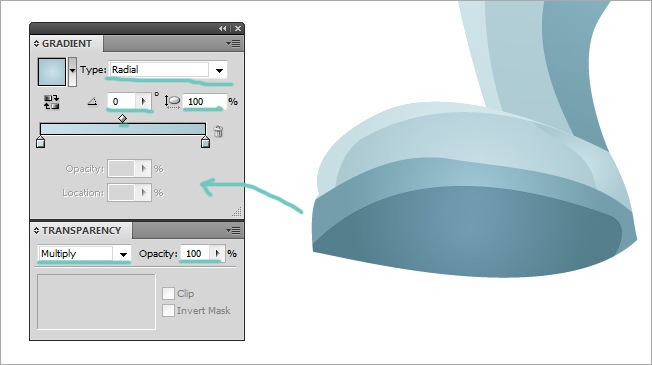Image resolution: width=652 pixels, height=365 pixels.
Task: Click the gradient stop Opacity field
Action: click(x=121, y=169)
